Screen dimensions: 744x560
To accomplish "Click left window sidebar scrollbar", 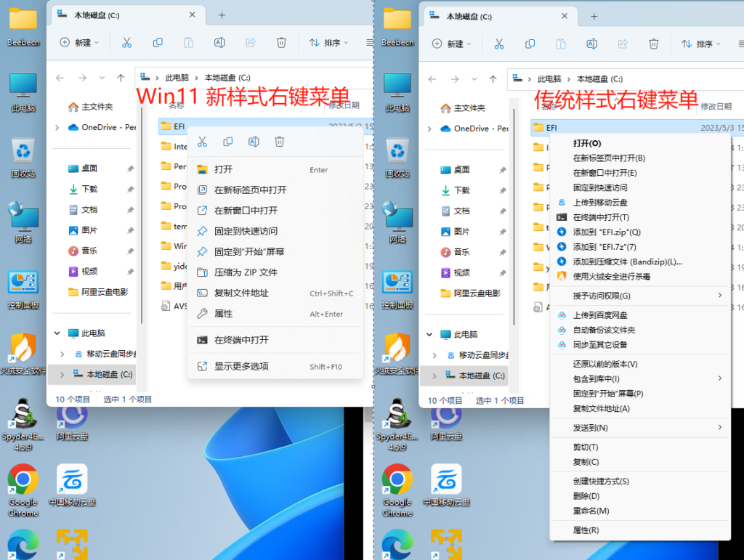I will (x=142, y=216).
